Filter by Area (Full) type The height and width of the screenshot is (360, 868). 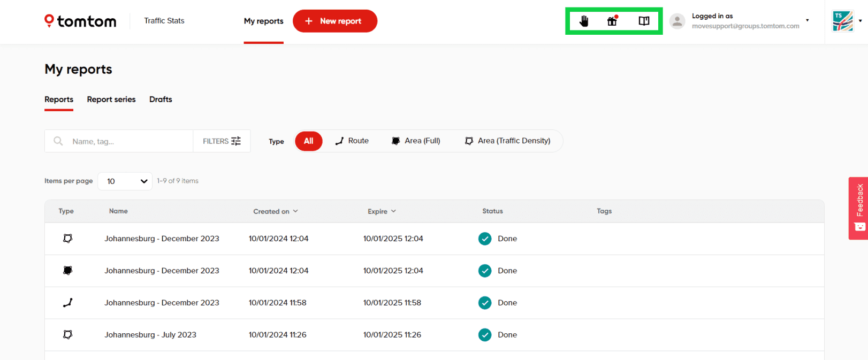[416, 141]
